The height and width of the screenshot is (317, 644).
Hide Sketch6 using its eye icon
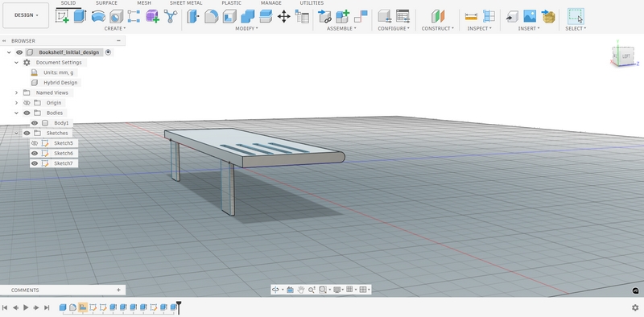[x=35, y=153]
